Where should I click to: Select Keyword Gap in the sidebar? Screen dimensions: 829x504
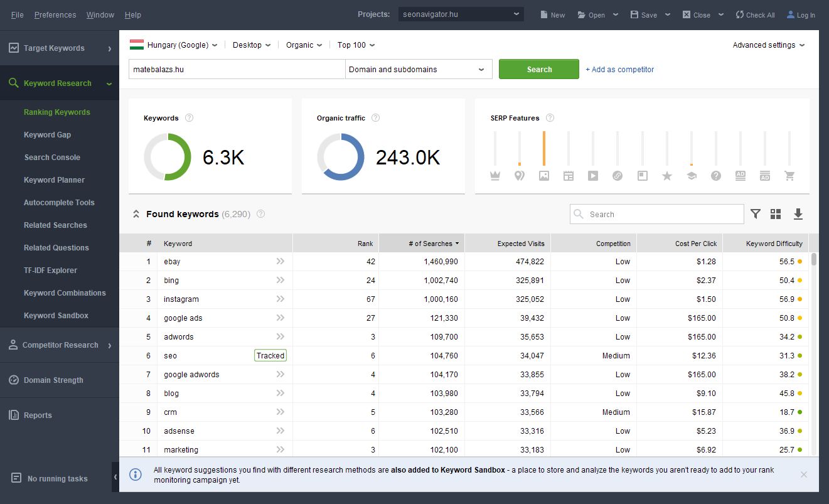(x=47, y=135)
